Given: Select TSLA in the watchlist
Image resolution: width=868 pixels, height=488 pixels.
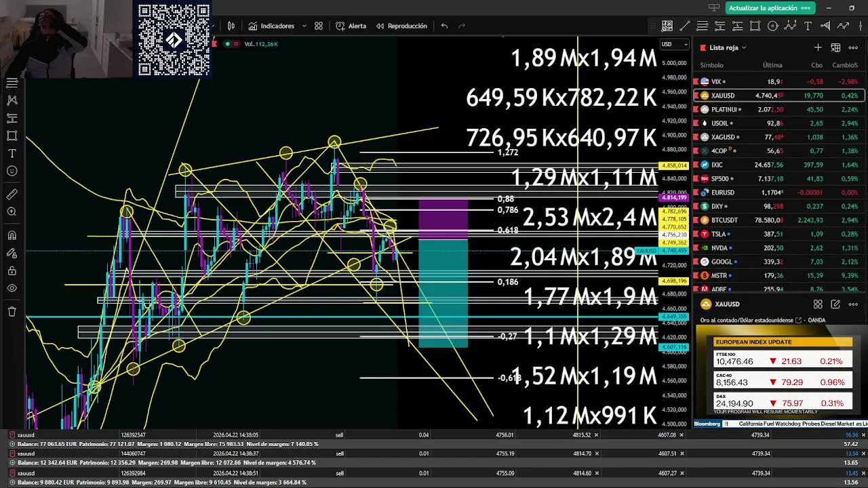Looking at the screenshot, I should click(x=778, y=234).
